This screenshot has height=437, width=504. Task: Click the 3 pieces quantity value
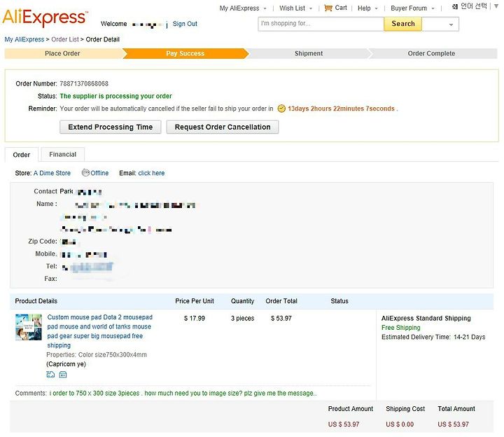[x=242, y=319]
